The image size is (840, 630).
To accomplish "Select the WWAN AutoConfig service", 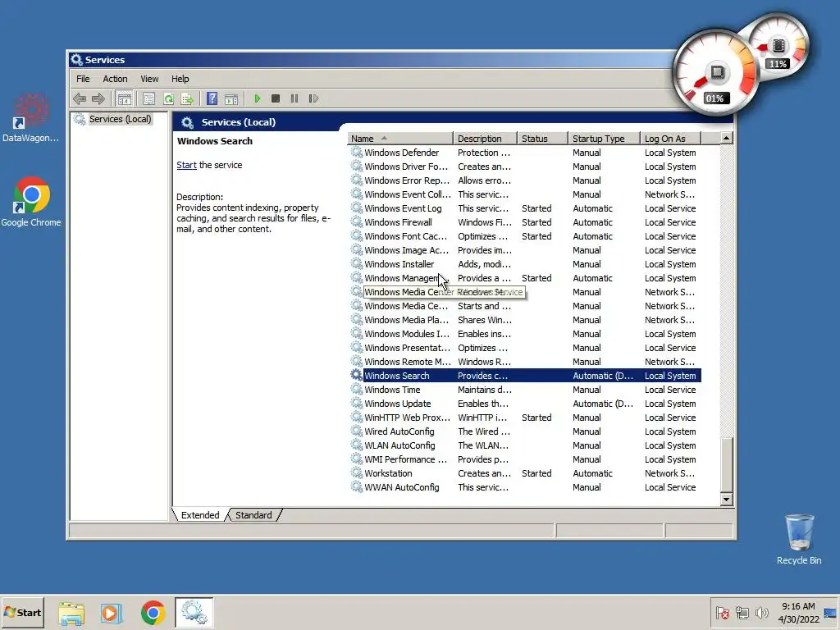I will pyautogui.click(x=524, y=487).
